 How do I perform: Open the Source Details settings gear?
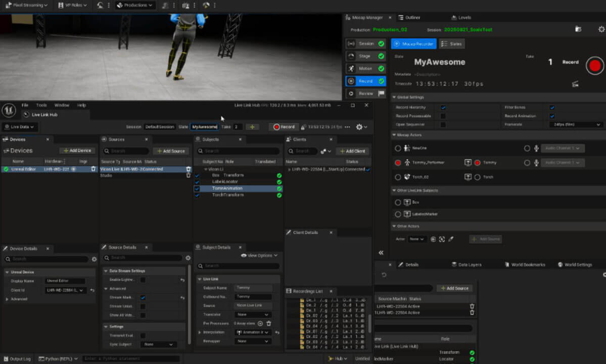pyautogui.click(x=188, y=258)
